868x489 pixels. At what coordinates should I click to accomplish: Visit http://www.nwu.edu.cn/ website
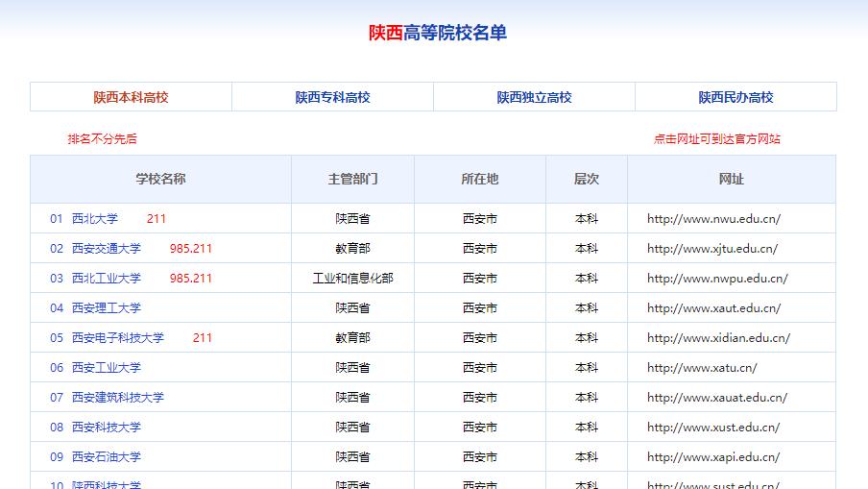[x=713, y=219]
